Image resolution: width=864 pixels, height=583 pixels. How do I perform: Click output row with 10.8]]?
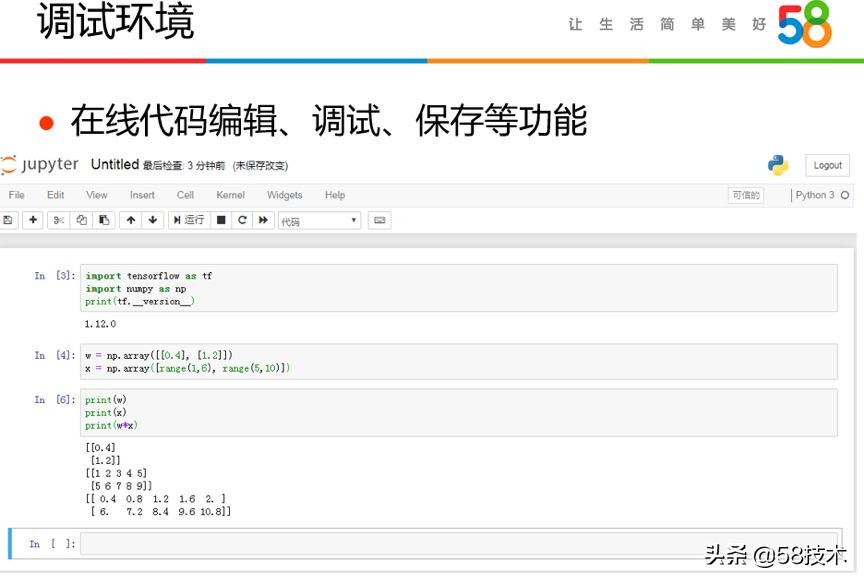[x=161, y=512]
